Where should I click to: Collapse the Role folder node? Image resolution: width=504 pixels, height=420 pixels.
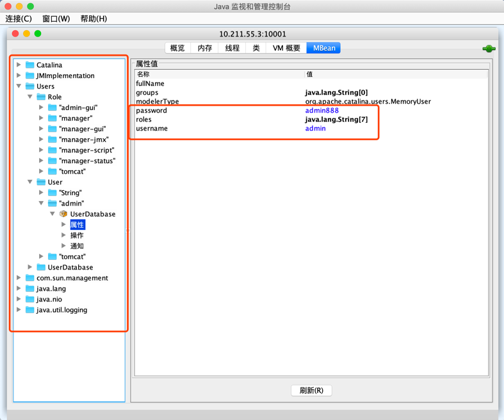[x=30, y=97]
